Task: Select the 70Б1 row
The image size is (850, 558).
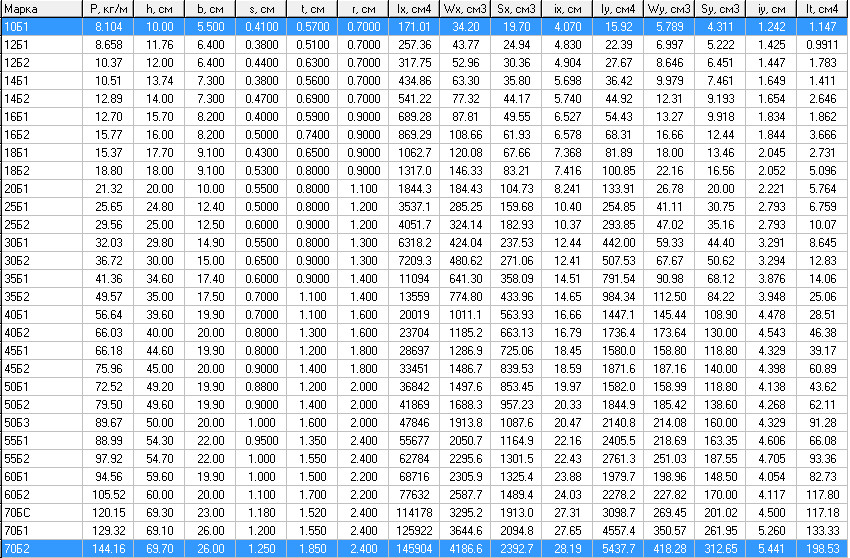Action: (424, 530)
